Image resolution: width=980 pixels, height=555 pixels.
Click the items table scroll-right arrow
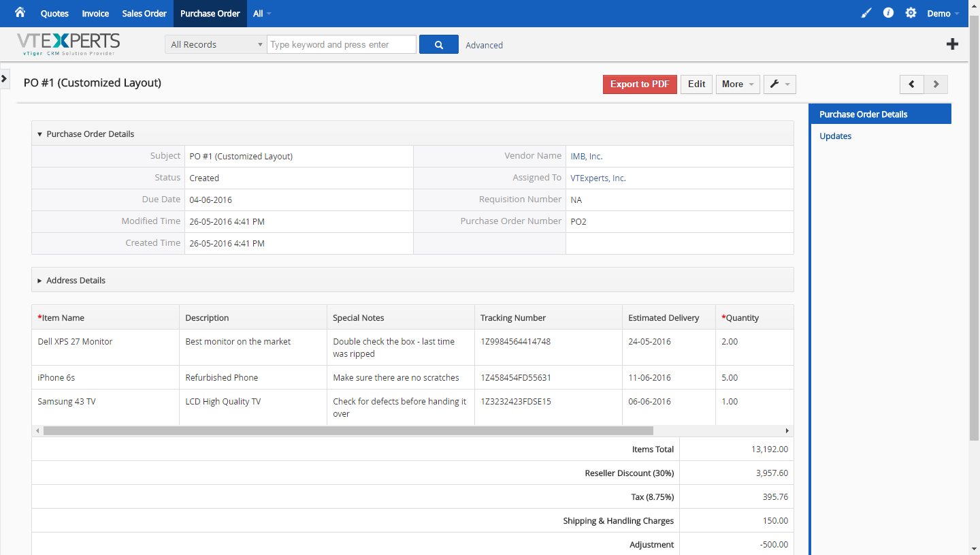787,431
